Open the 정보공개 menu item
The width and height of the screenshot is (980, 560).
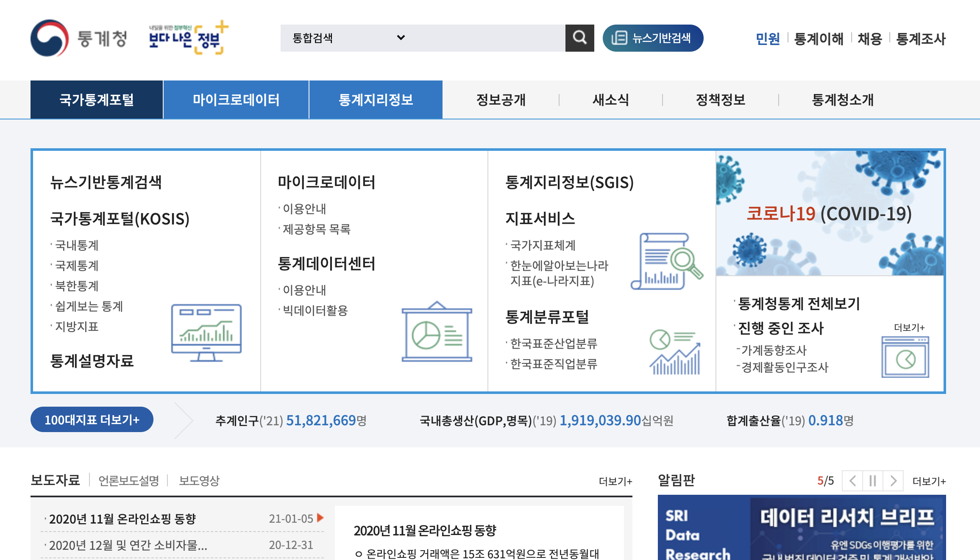[x=501, y=100]
